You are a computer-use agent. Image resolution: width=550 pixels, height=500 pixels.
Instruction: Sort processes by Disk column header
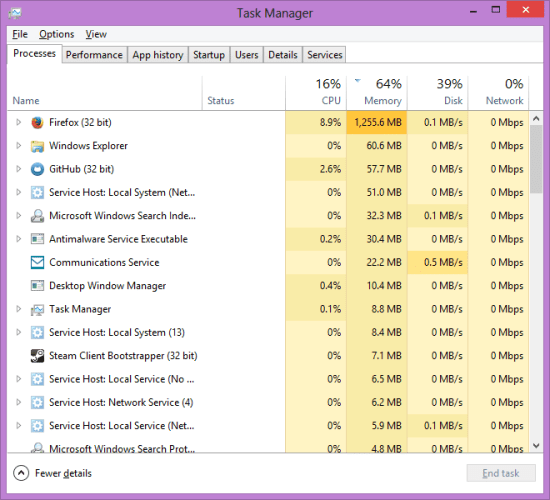437,93
